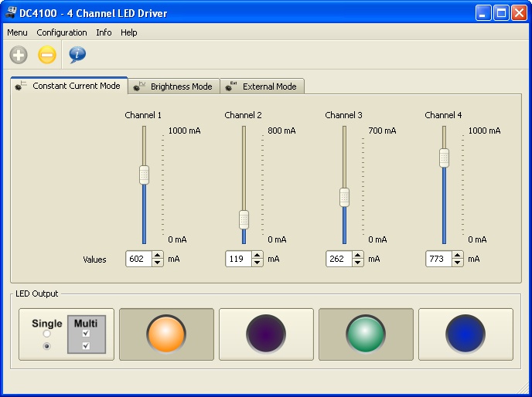532x397 pixels.
Task: Click the Channel 1 label
Action: pos(143,115)
